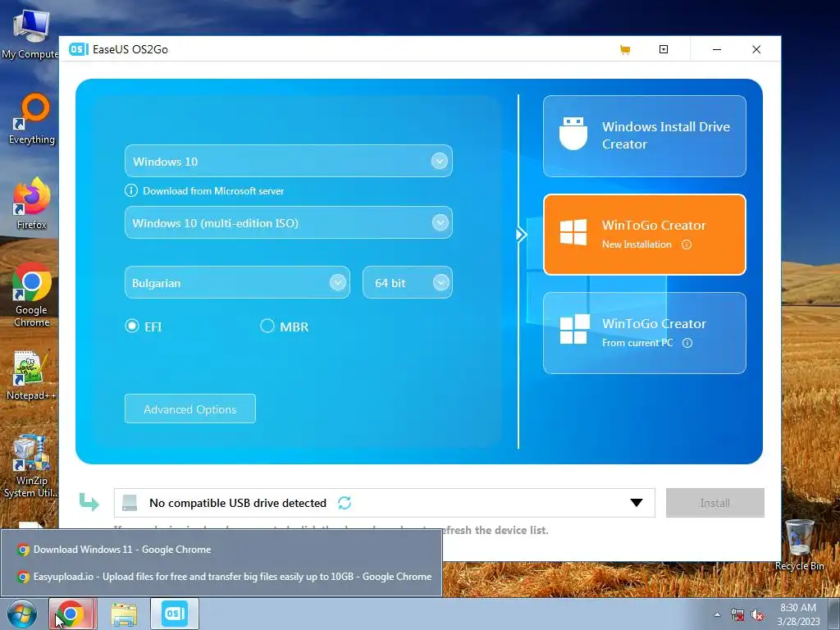Select the Google Chrome desktop shortcut
This screenshot has width=840, height=630.
32,295
